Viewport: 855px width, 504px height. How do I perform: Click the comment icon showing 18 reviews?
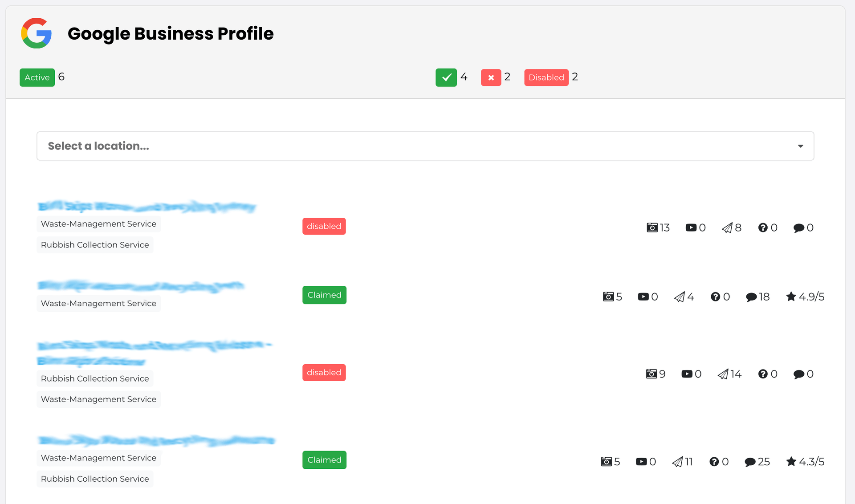pos(752,297)
